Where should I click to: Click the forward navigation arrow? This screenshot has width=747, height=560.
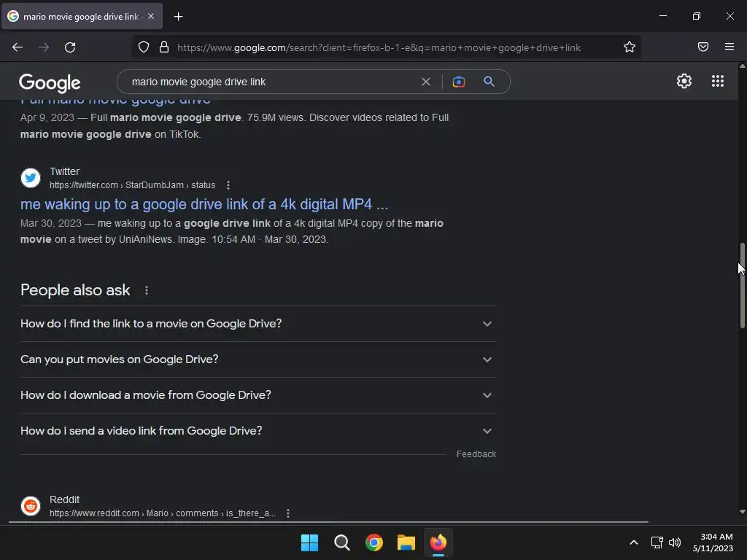[x=44, y=47]
